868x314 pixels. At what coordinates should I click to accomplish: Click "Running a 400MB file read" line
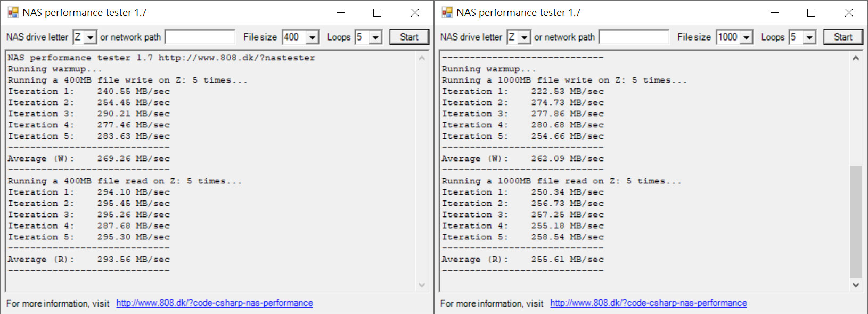125,181
